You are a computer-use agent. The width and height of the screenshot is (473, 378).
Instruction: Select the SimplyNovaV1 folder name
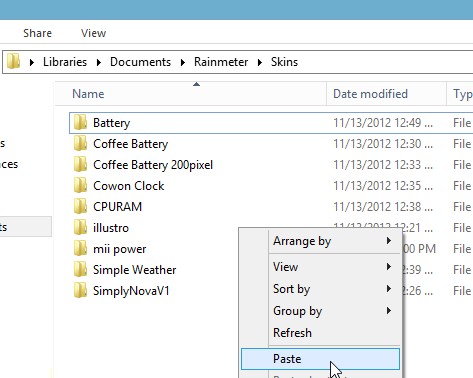point(131,291)
